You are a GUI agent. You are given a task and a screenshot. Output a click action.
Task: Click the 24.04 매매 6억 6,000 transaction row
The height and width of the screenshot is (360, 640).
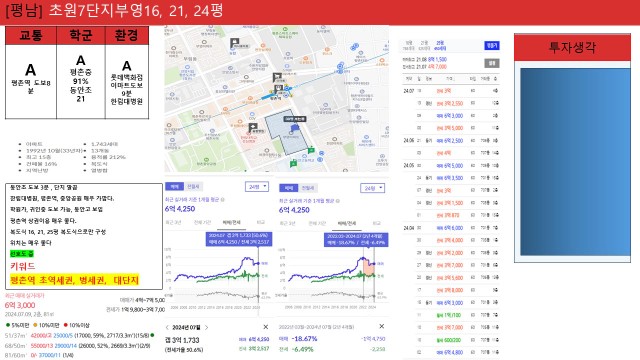coord(451,228)
